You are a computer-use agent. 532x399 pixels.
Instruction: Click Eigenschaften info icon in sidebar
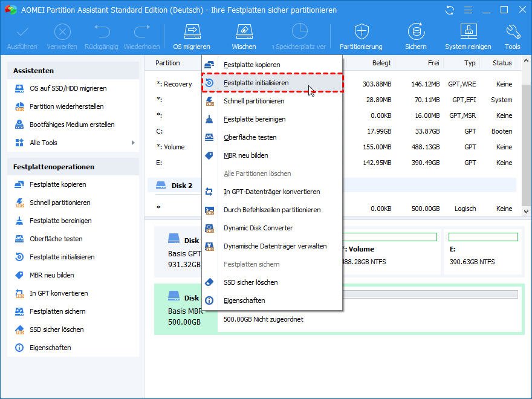[19, 348]
